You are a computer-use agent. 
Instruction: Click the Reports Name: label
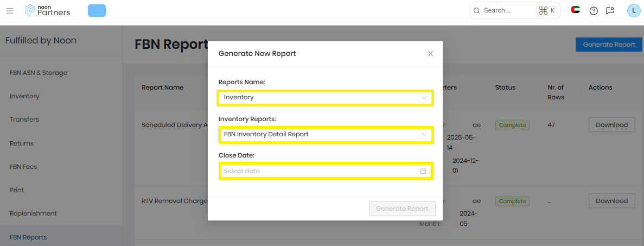tap(242, 82)
